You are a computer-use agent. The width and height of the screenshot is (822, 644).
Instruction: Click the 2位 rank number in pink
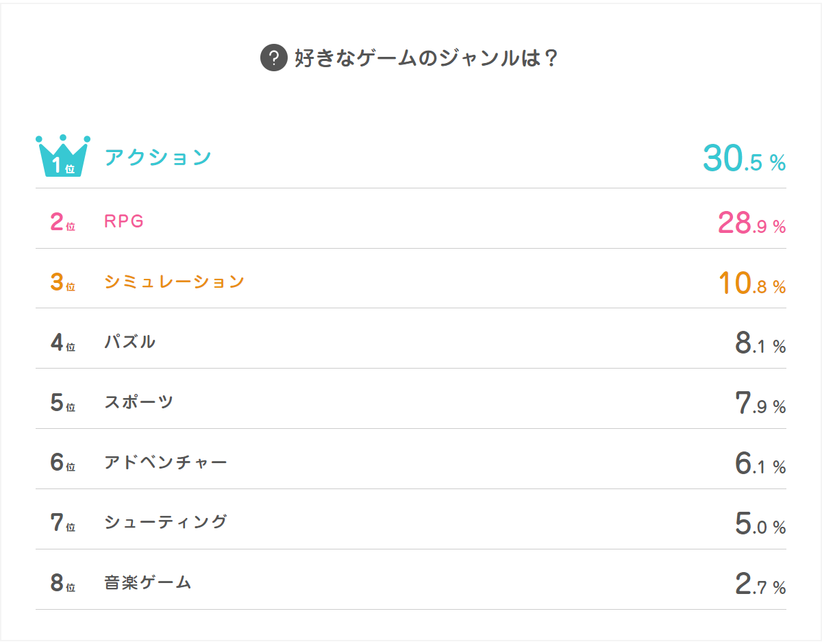62,222
